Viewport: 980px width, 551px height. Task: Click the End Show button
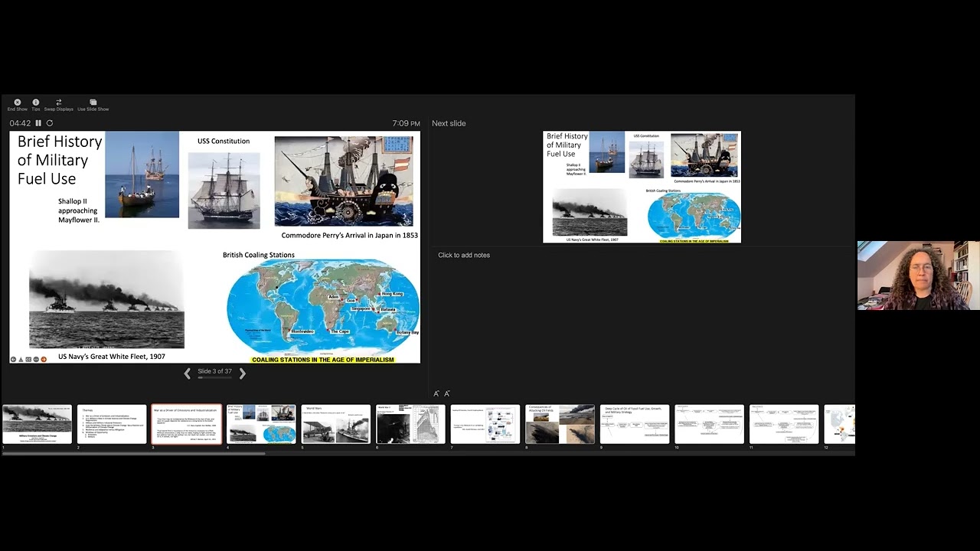point(17,105)
